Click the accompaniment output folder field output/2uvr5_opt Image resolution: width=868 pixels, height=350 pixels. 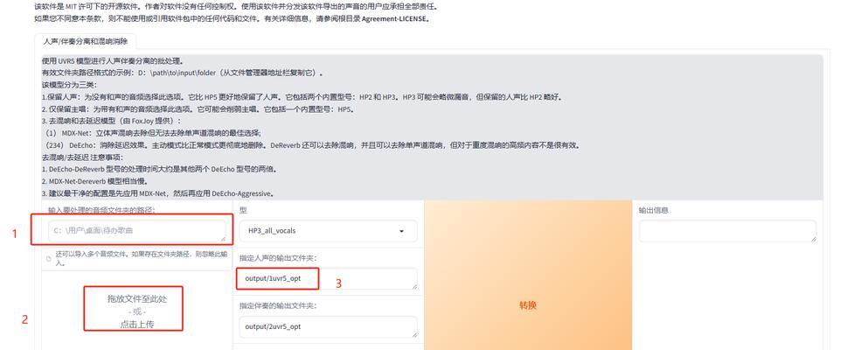point(329,326)
